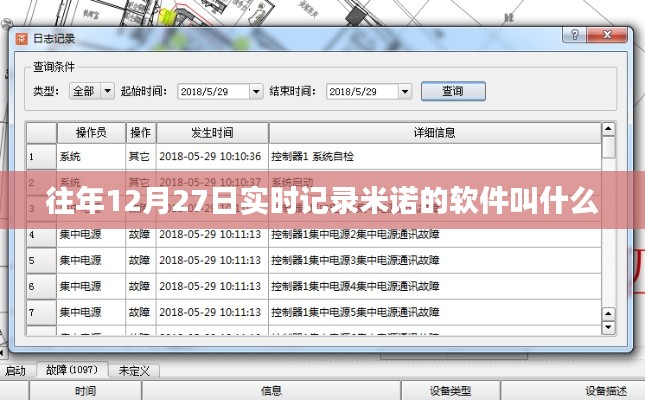The image size is (645, 400).
Task: Expand the 结束时间 date picker
Action: point(402,91)
